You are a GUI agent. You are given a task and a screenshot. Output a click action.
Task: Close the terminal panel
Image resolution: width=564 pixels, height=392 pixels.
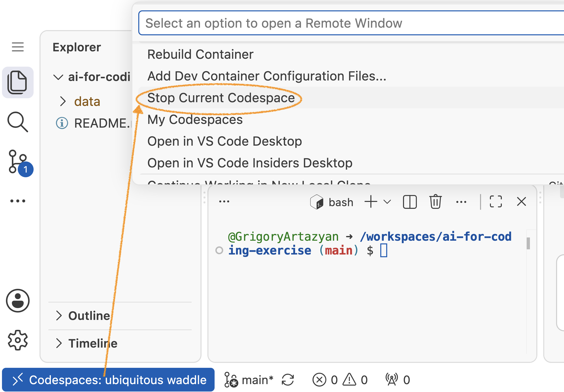(522, 202)
